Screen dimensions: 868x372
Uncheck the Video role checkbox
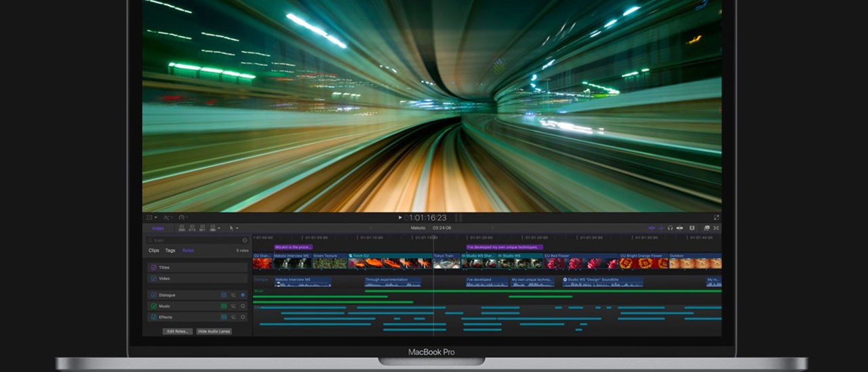(x=154, y=278)
